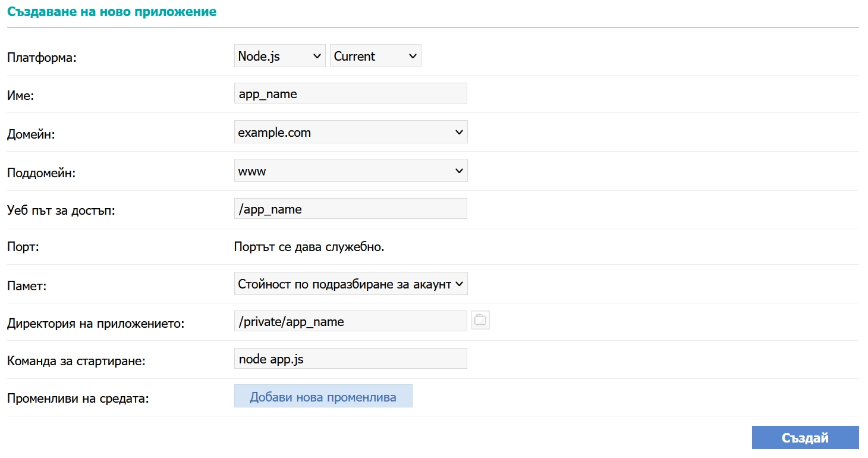This screenshot has height=458, width=868.
Task: Click the Име label
Action: point(20,96)
